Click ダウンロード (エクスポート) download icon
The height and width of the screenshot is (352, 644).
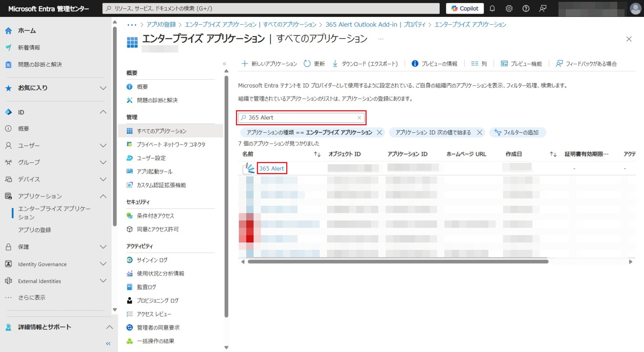(x=335, y=64)
